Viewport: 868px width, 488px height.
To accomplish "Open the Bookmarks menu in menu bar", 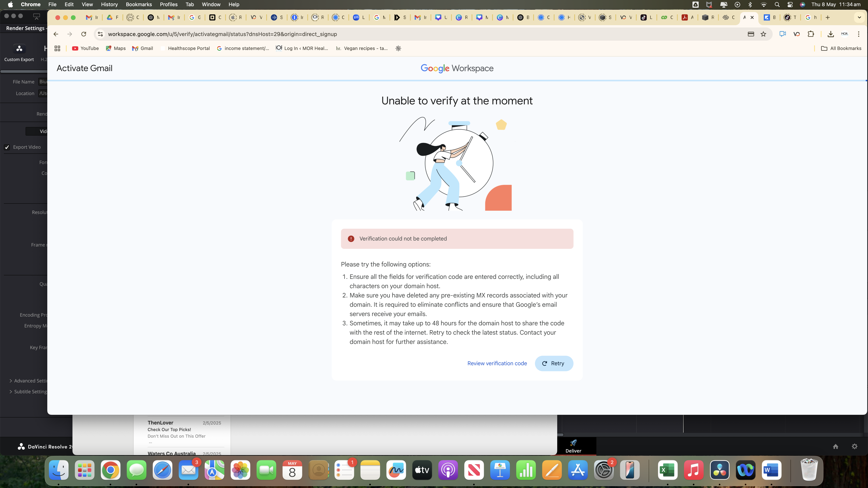I will (x=139, y=4).
